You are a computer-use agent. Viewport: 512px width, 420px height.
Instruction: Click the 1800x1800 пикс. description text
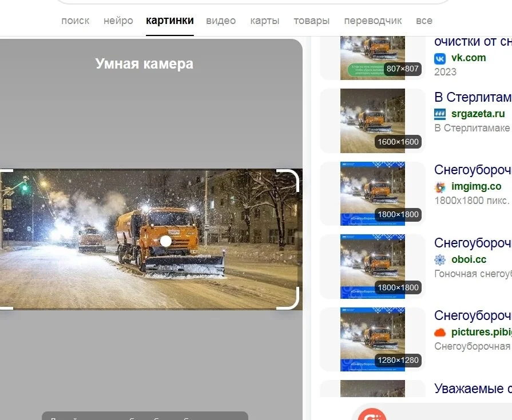(x=472, y=201)
